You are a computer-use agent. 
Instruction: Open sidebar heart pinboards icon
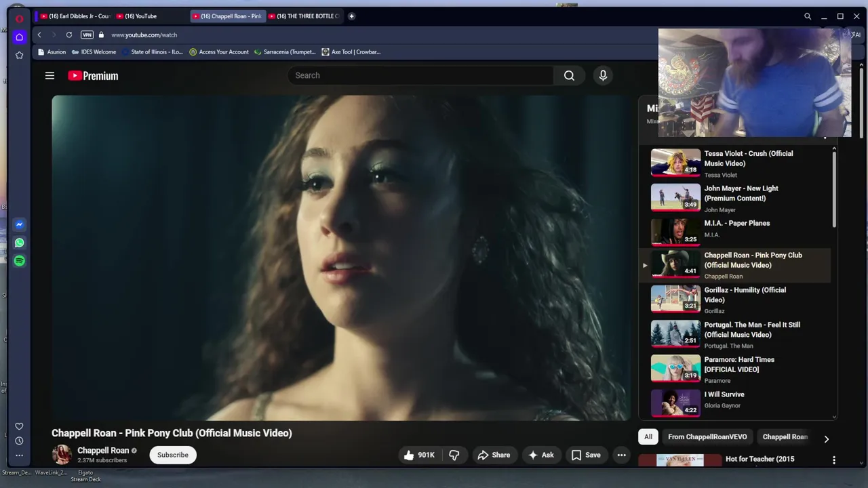[x=19, y=426]
